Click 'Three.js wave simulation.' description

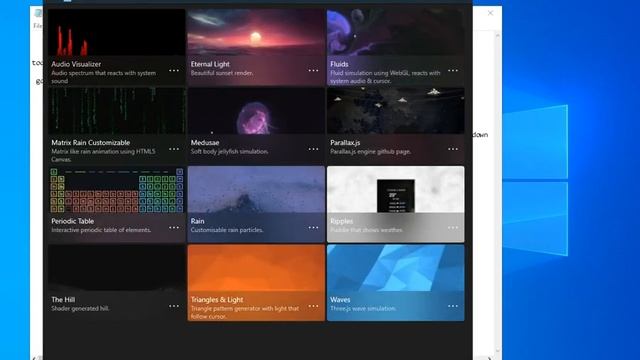click(363, 308)
